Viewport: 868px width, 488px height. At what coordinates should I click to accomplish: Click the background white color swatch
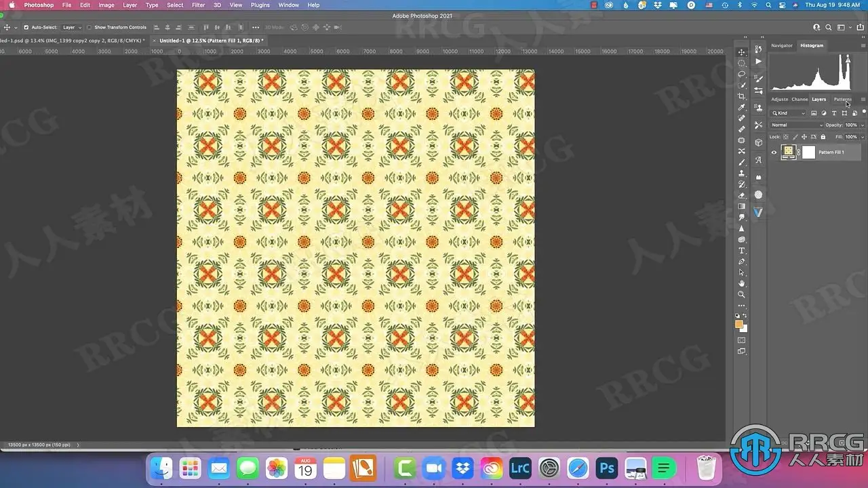tap(744, 329)
